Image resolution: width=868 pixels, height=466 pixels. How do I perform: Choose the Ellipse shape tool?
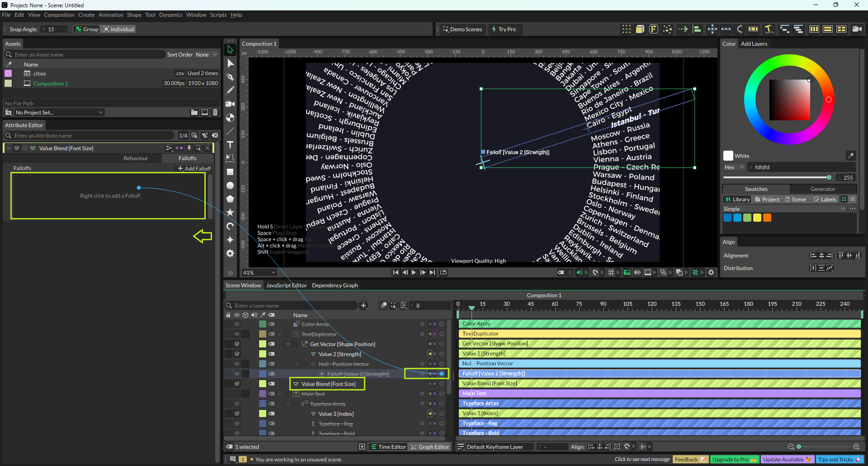pos(230,185)
